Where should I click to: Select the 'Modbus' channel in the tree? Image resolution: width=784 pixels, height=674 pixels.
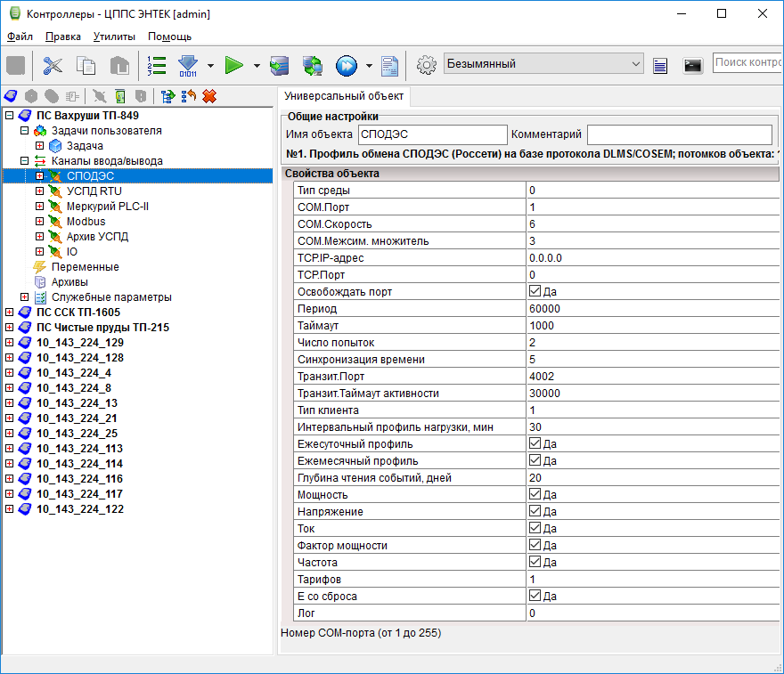tap(86, 222)
